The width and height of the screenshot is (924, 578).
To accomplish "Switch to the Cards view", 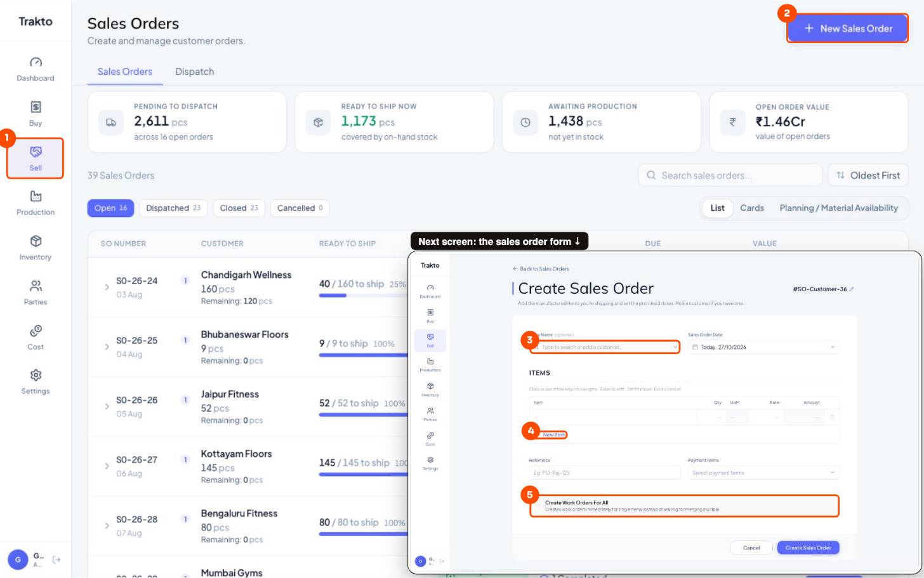I will (752, 208).
